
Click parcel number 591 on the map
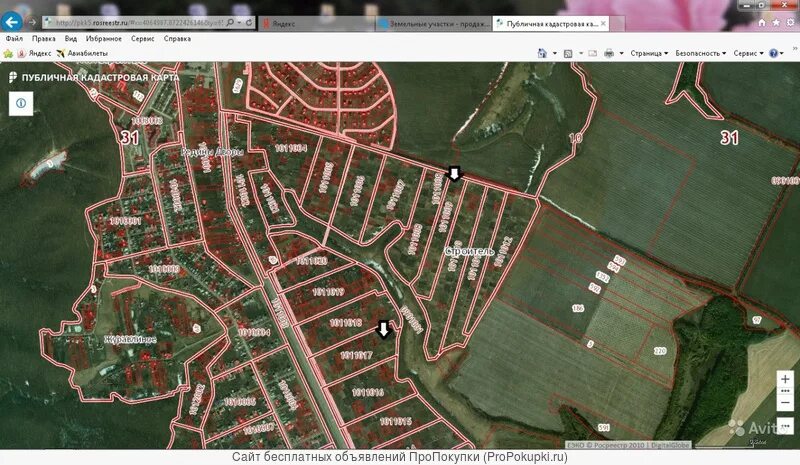604,428
